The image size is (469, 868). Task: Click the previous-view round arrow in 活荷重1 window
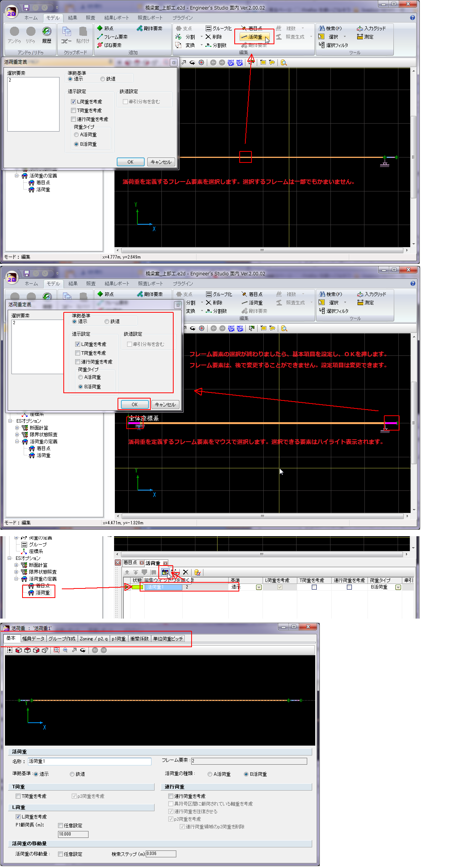click(95, 650)
